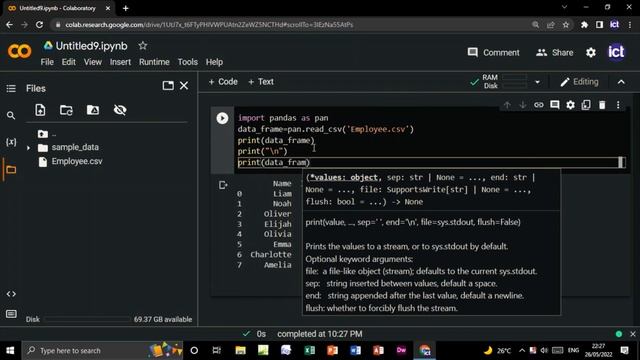Mount Google Drive
The image size is (640, 360).
click(93, 110)
